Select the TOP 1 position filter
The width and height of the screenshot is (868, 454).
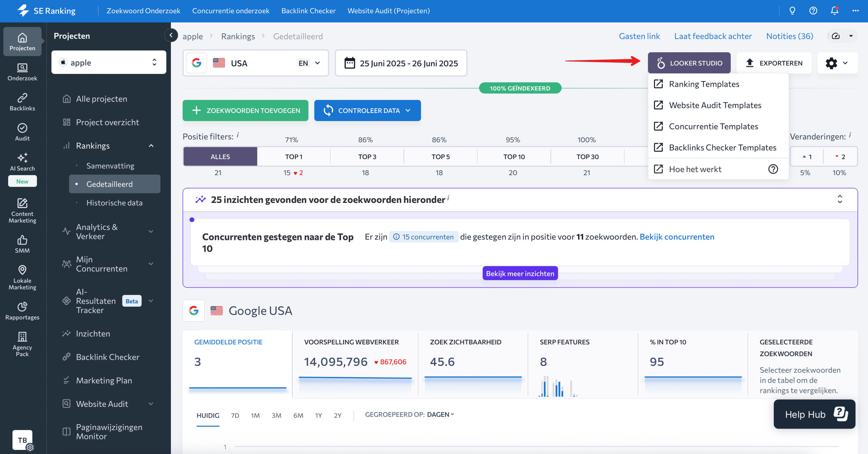[294, 156]
